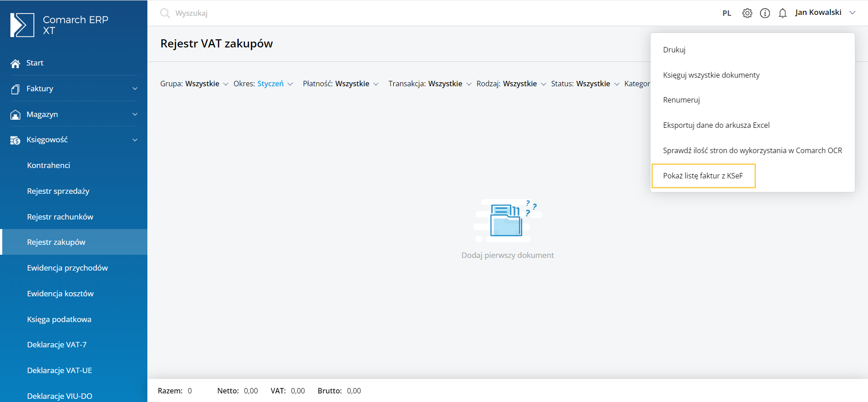Click the Magazyn warehouse icon

coord(15,115)
